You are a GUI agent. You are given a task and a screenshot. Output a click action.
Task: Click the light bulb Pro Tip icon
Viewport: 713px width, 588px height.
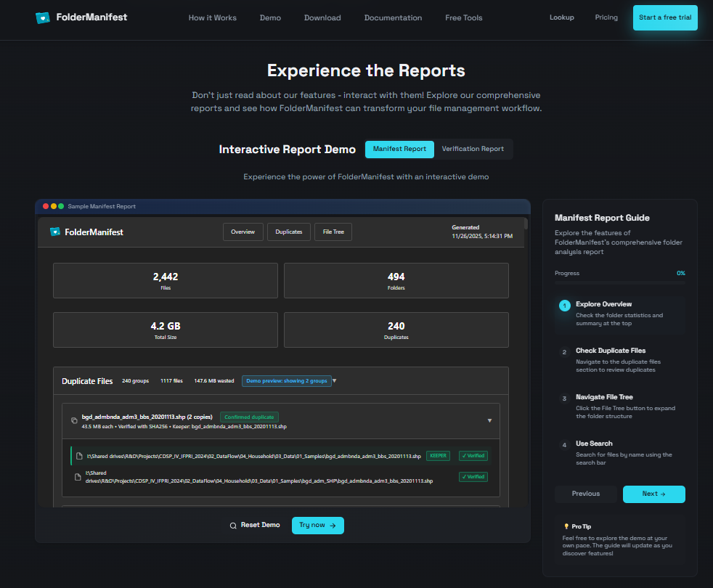566,526
